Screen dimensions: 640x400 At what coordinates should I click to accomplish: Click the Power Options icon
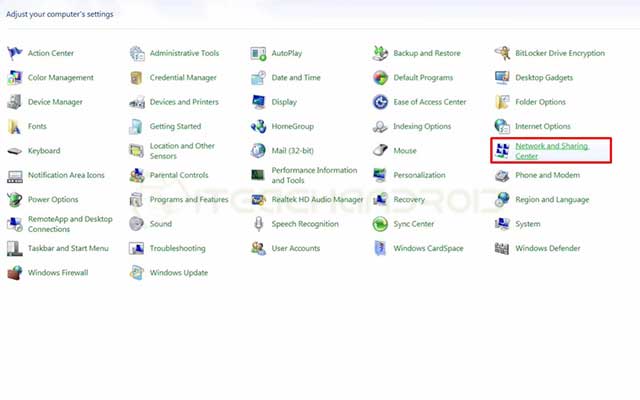[15, 200]
